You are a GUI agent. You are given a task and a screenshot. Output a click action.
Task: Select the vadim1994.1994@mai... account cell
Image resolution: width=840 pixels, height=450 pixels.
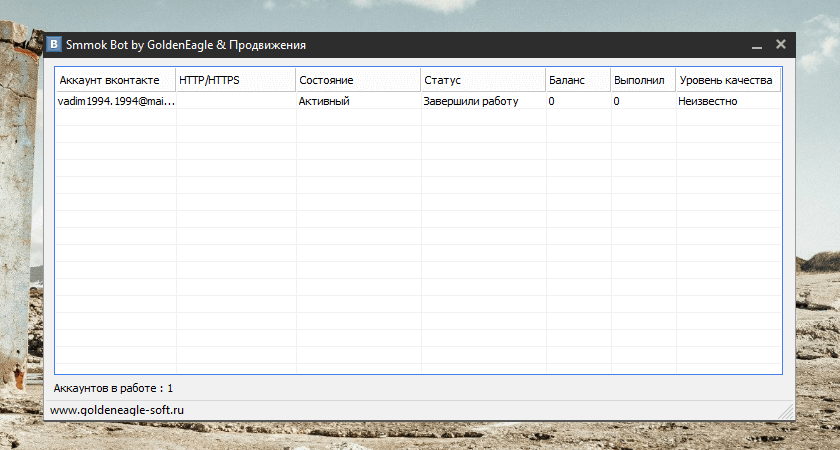[x=116, y=101]
